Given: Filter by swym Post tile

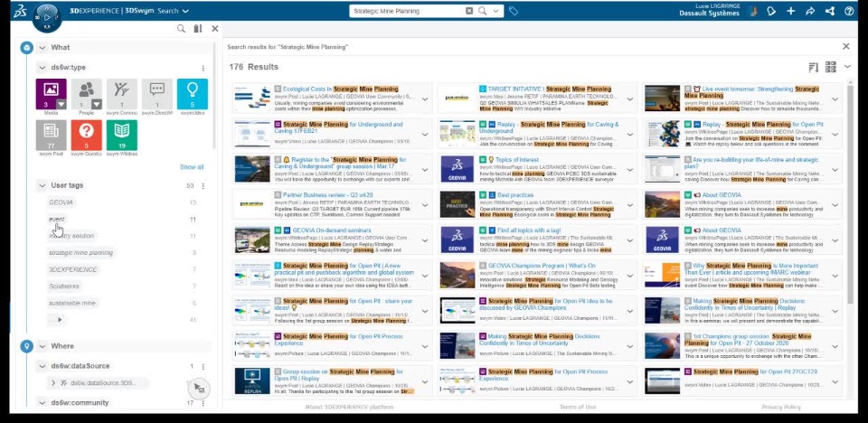Looking at the screenshot, I should click(51, 135).
